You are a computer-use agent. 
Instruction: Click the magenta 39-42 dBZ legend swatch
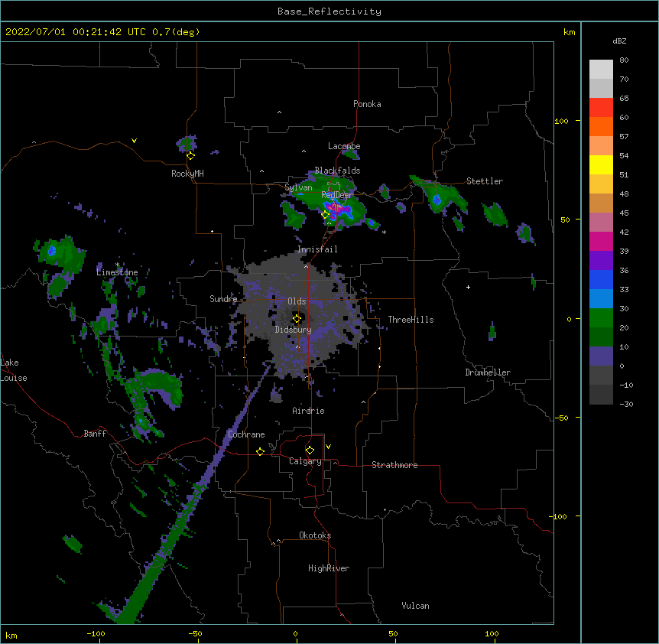click(x=601, y=241)
